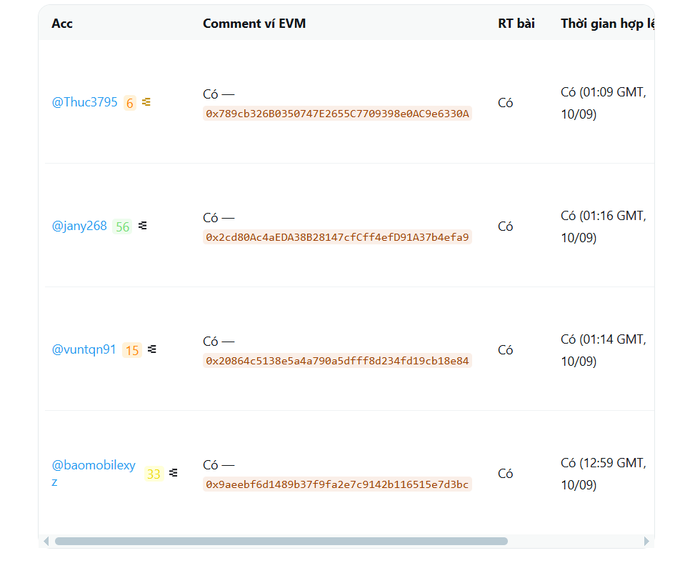680x563 pixels.
Task: Click the list icon beside @Thuc3795
Action: coord(146,102)
